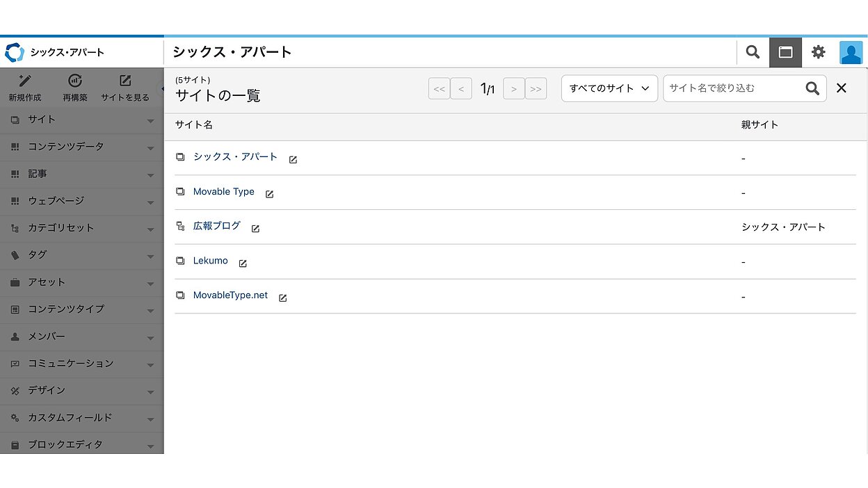The image size is (868, 488).
Task: Click the サイトを見る view site icon
Action: click(125, 81)
